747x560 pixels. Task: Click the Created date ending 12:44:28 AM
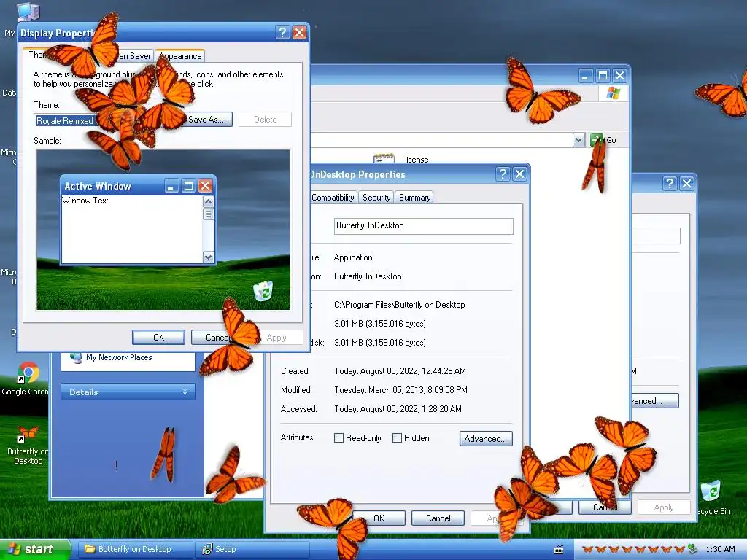coord(400,371)
